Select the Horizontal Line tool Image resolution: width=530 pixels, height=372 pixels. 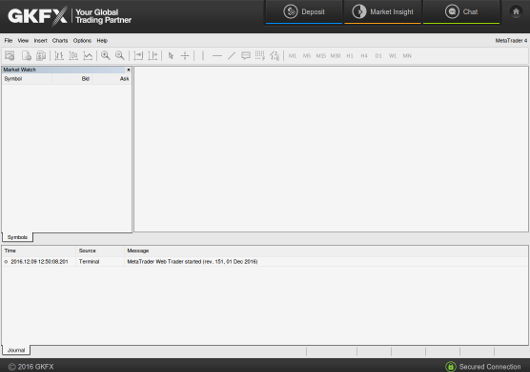coord(217,56)
